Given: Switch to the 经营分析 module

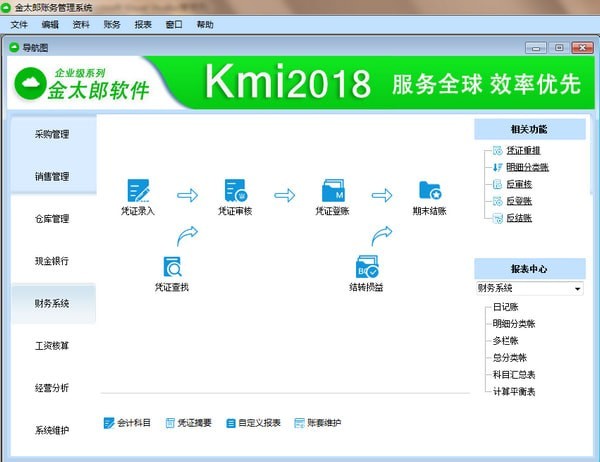Looking at the screenshot, I should tap(53, 388).
